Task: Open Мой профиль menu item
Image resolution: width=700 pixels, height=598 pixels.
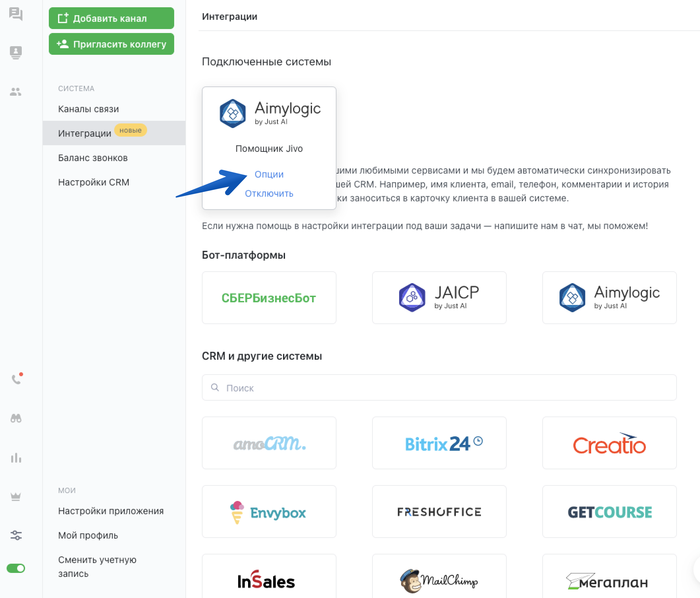Action: (x=88, y=535)
